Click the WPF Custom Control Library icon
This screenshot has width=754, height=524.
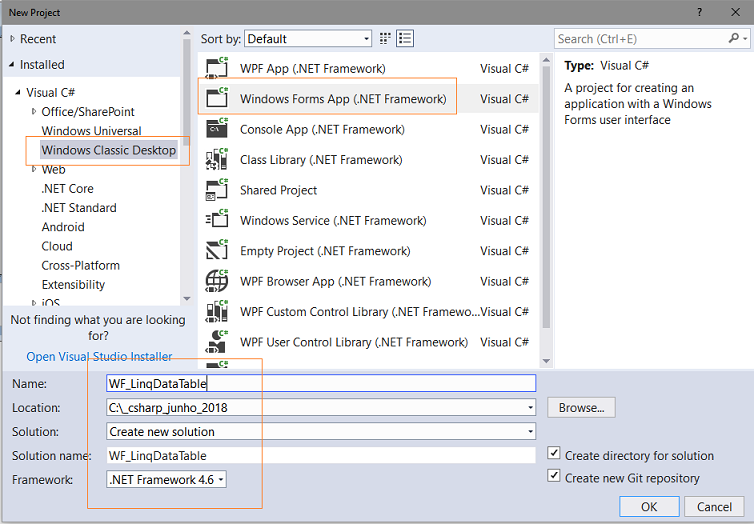coord(217,311)
